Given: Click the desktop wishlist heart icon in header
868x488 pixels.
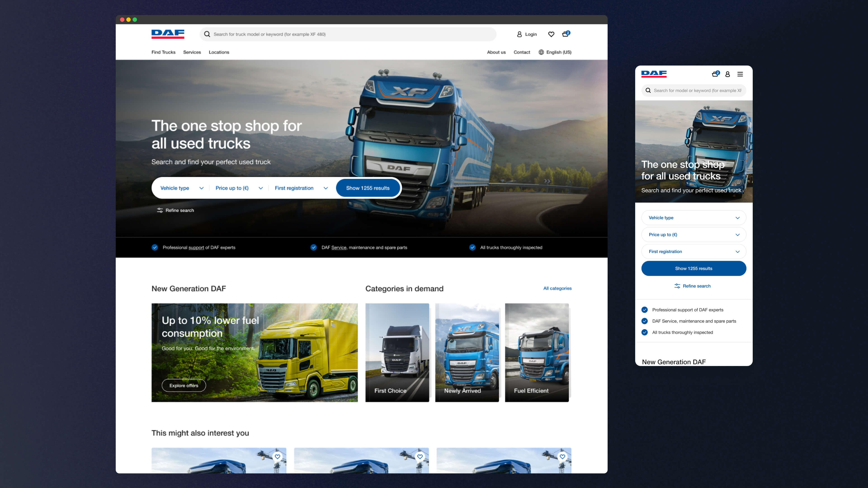Looking at the screenshot, I should point(551,34).
